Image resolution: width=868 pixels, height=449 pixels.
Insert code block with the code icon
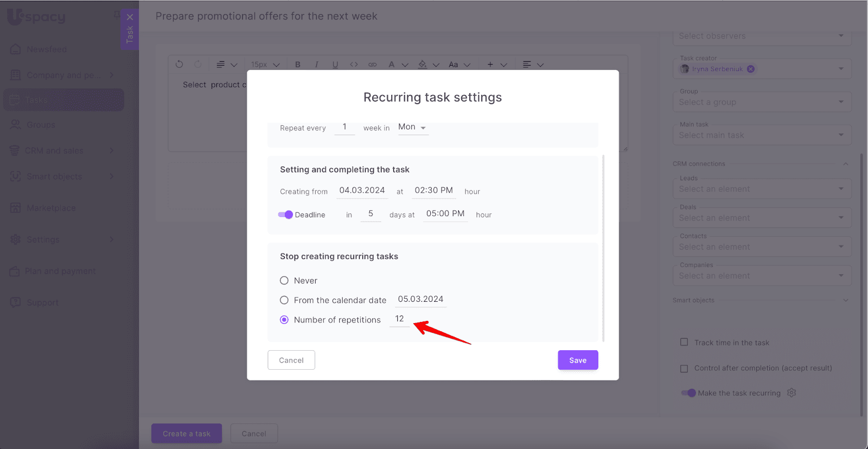click(354, 65)
